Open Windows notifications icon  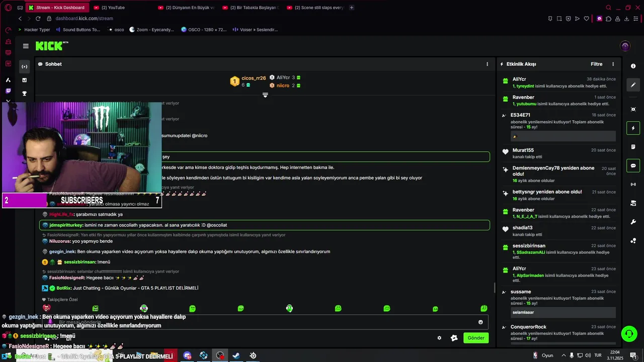point(633,355)
